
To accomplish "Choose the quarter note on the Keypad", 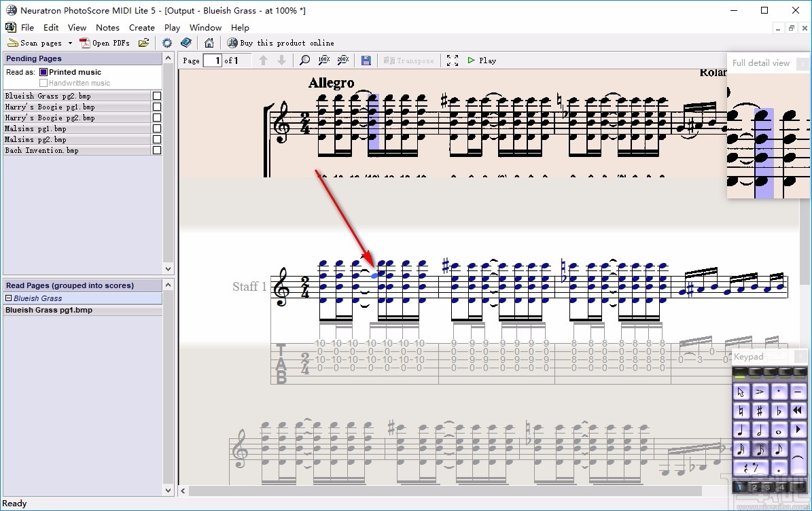I will [741, 431].
